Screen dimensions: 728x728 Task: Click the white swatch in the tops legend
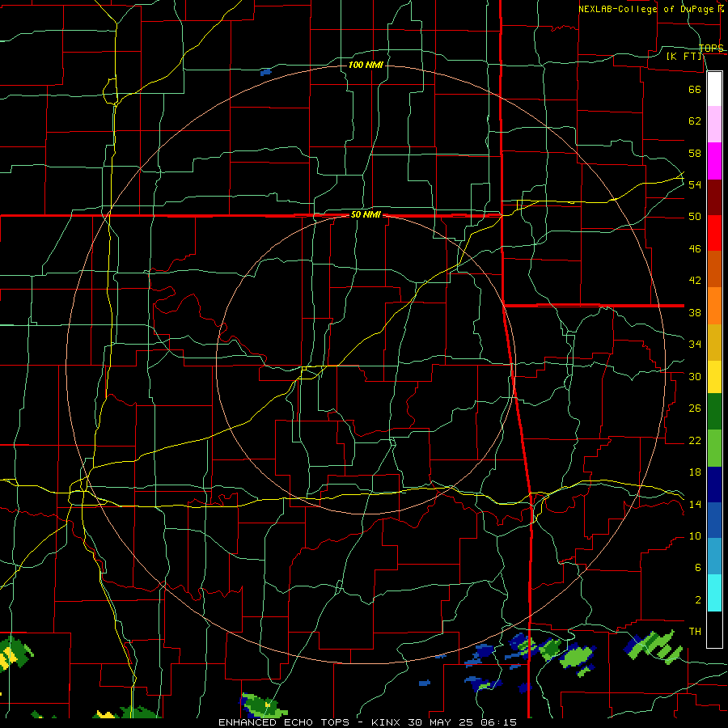coord(714,89)
